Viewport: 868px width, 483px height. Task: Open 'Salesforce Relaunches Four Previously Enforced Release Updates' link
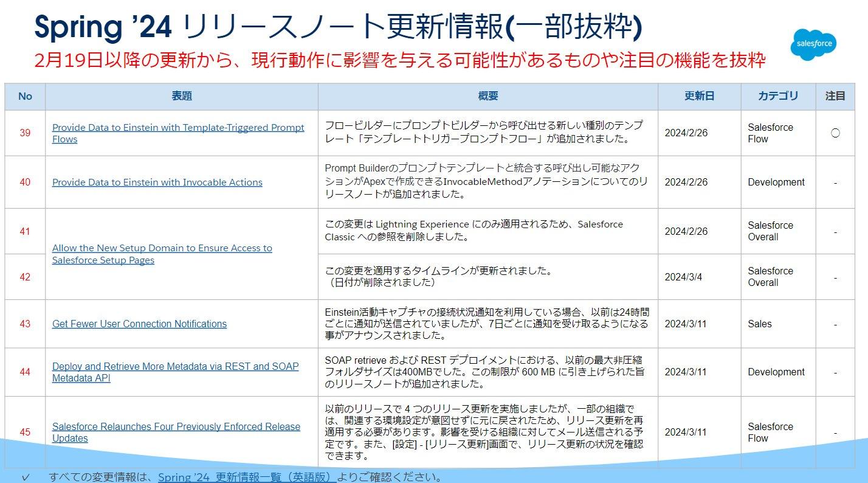(176, 433)
